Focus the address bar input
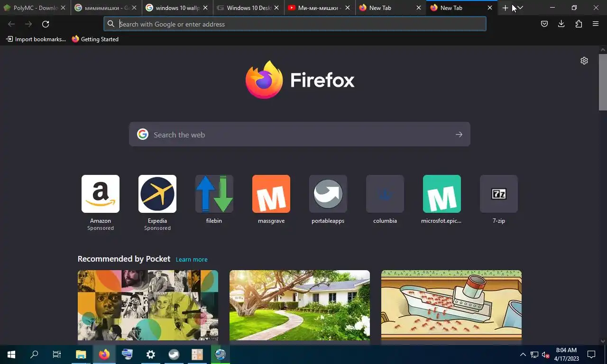 tap(295, 24)
